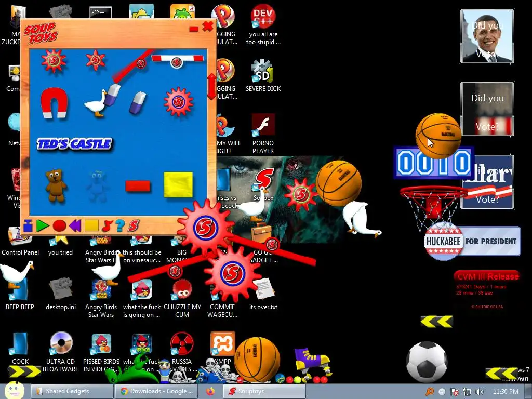Switch to Shared Gadgets taskbar window
The image size is (532, 399).
click(72, 391)
